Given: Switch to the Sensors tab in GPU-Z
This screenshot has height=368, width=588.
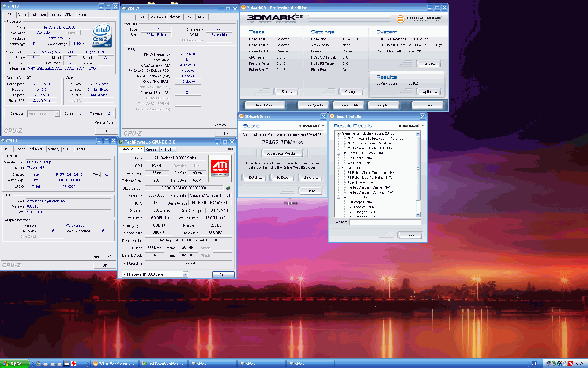Looking at the screenshot, I should (152, 150).
